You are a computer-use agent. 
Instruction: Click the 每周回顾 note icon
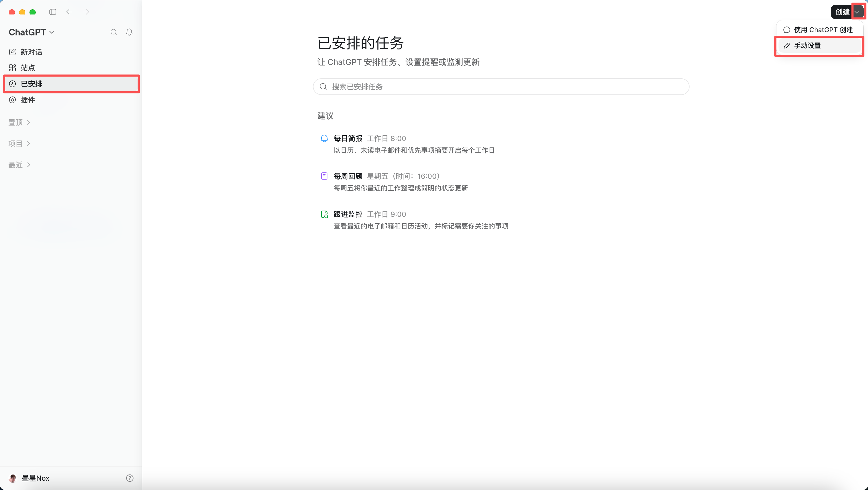(x=324, y=176)
